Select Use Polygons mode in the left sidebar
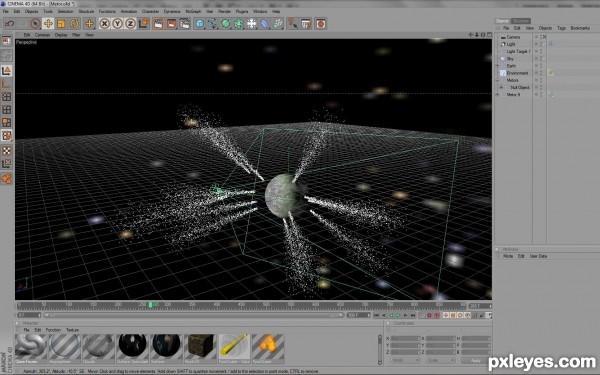 tap(7, 122)
